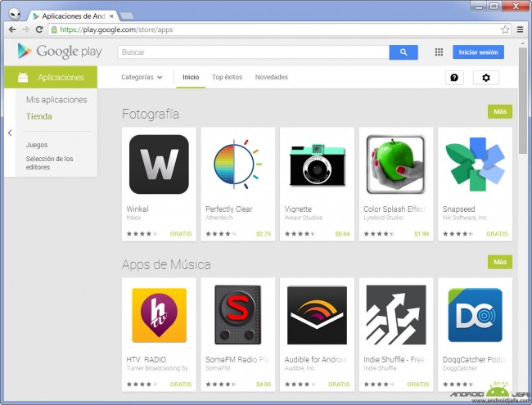Click the Winkal app title

138,209
